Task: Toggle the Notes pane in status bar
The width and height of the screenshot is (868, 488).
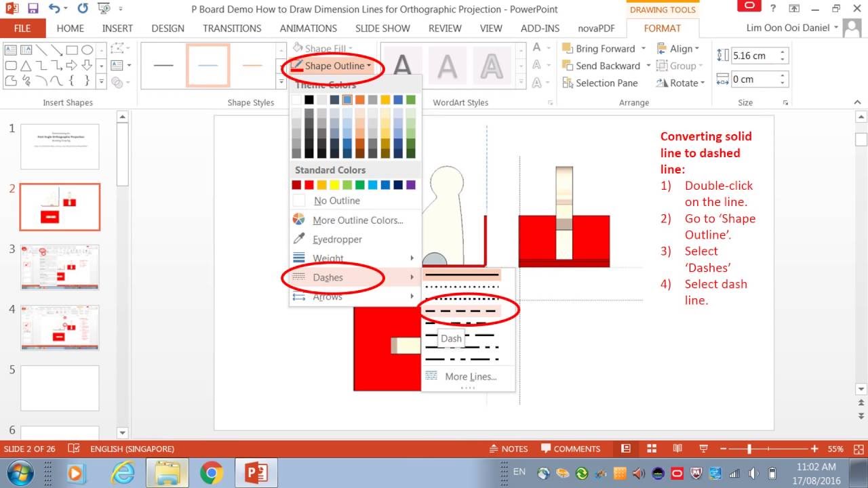Action: pos(509,449)
